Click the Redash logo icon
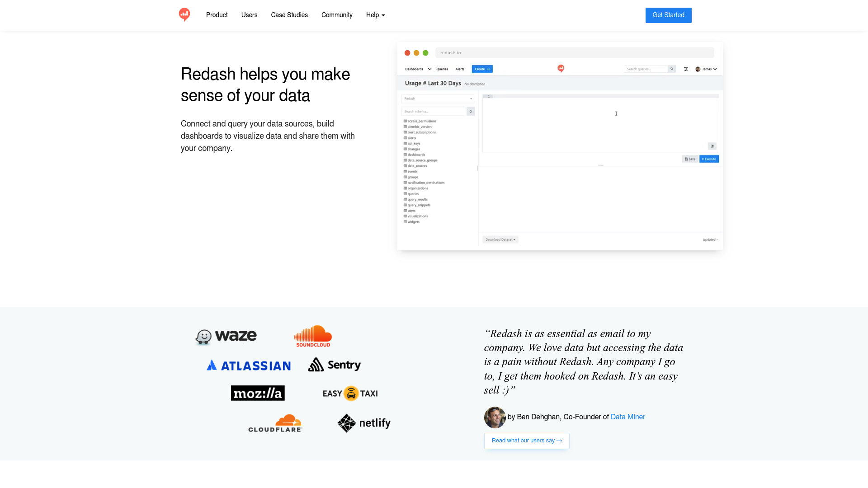868x488 pixels. (184, 15)
